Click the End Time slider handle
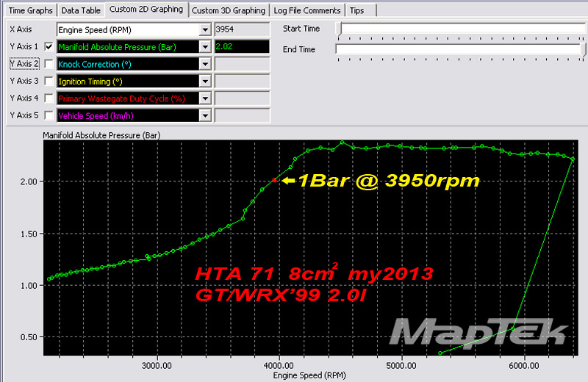The height and width of the screenshot is (382, 588). click(x=584, y=50)
